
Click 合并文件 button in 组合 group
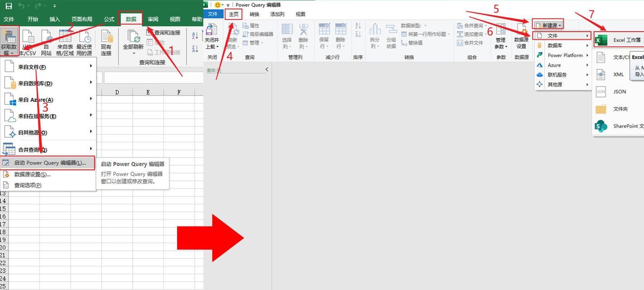coord(470,43)
